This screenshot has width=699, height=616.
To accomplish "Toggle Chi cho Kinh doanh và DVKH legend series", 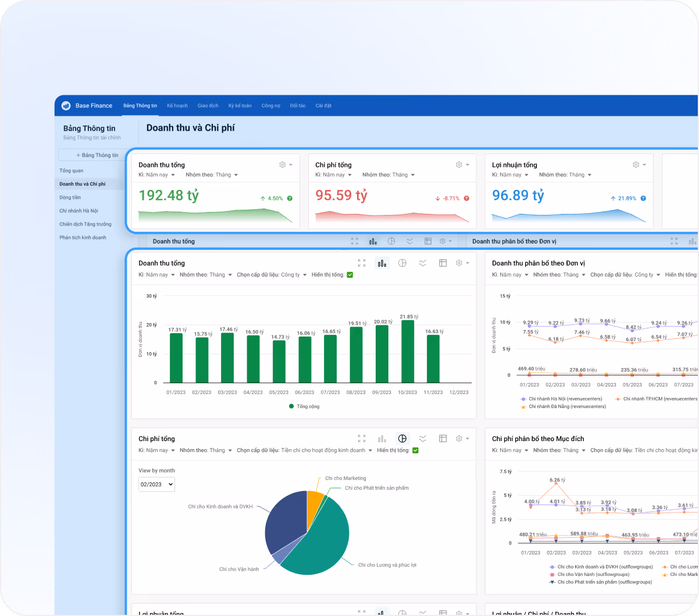I will pos(601,567).
